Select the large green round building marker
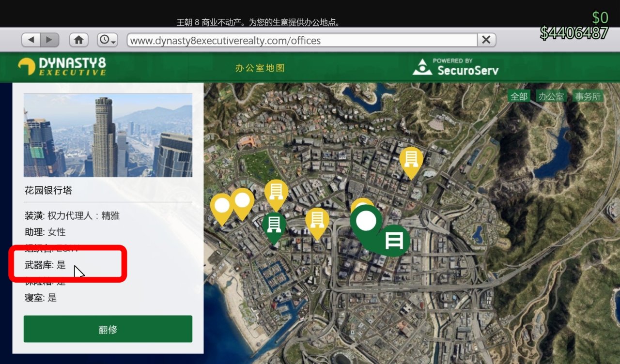The image size is (620, 364). [x=394, y=241]
